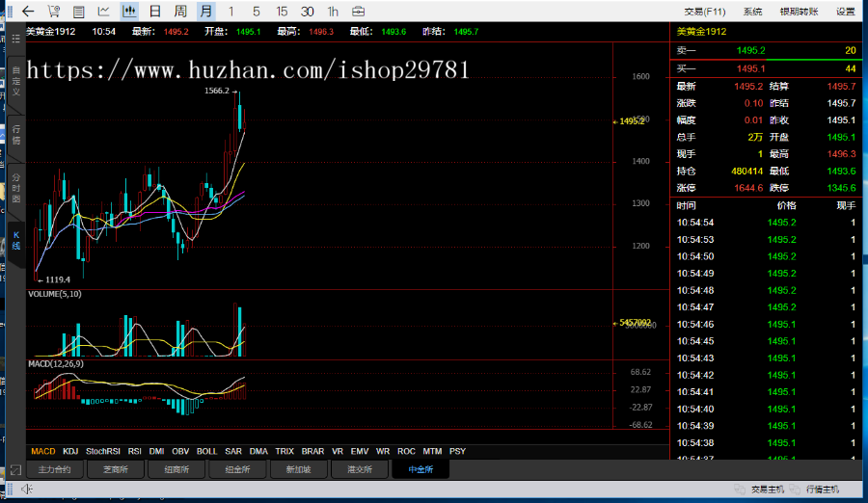Open the 行情 sidebar tab
The height and width of the screenshot is (503, 868).
coord(16,135)
